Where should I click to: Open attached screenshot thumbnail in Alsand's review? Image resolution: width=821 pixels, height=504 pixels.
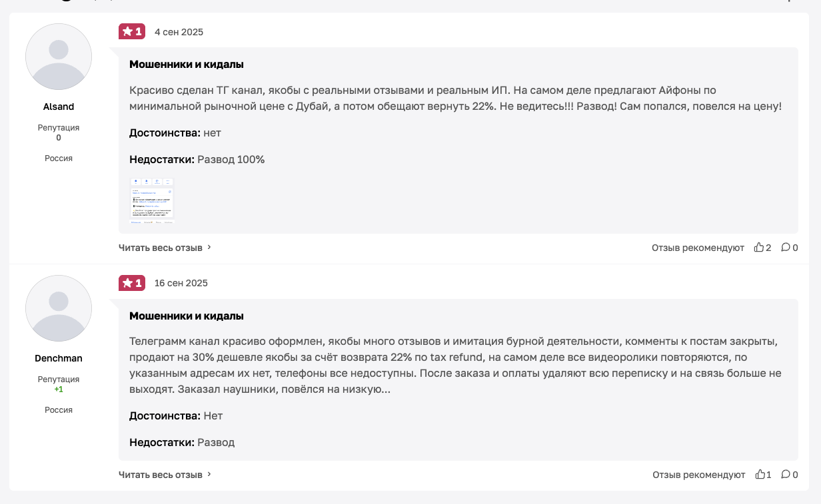coord(151,199)
